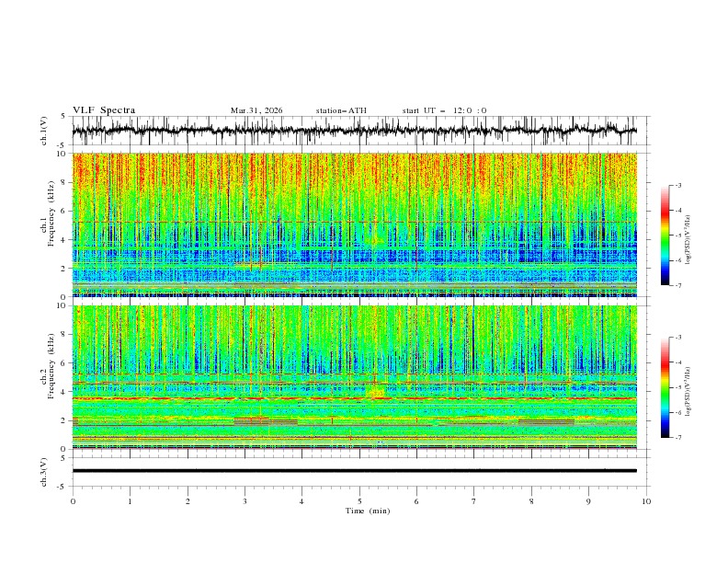
Task: Click the "ch.1 Frequency (kHz)" axis label
Action: (x=48, y=214)
